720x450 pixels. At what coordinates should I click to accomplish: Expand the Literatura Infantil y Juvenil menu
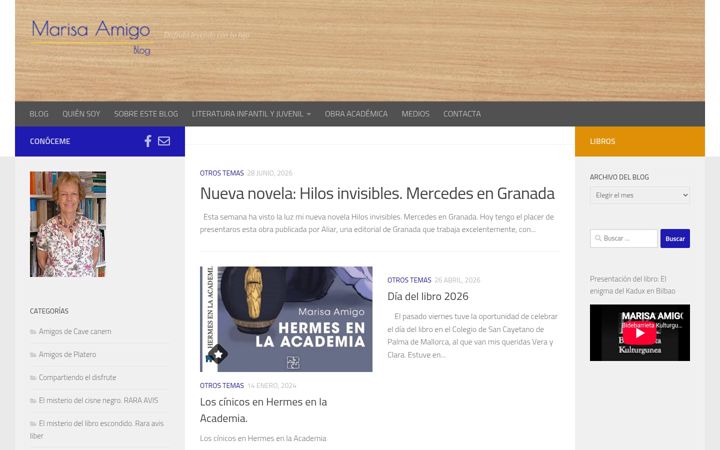tap(251, 114)
